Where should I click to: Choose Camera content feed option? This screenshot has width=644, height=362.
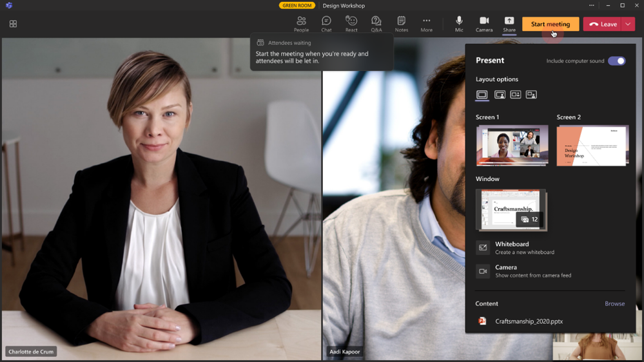coord(506,271)
